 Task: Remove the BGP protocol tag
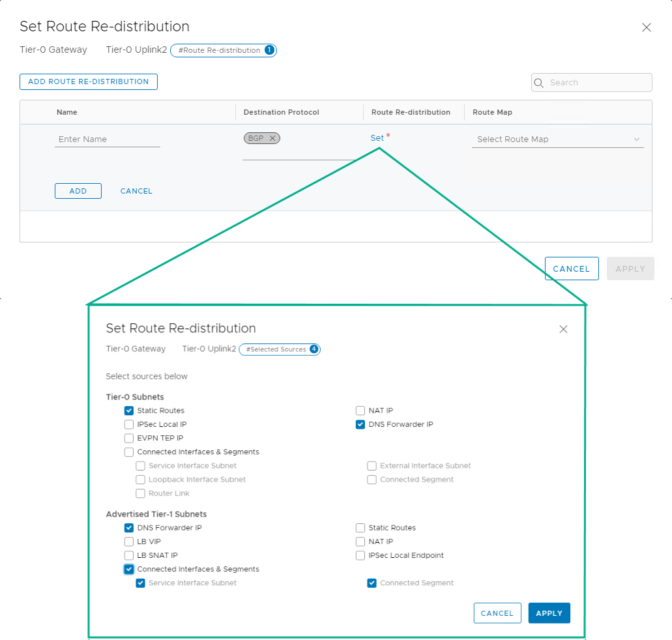click(273, 138)
